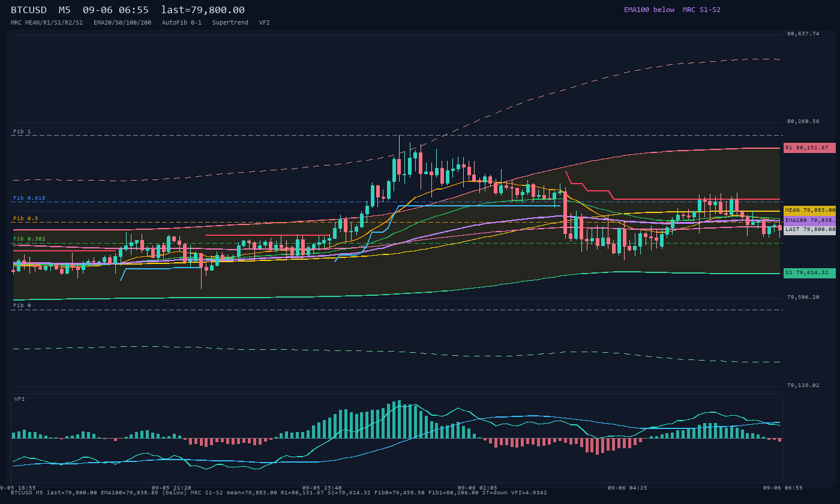
Task: Click the 09-05 21:20 time axis label
Action: tap(172, 488)
